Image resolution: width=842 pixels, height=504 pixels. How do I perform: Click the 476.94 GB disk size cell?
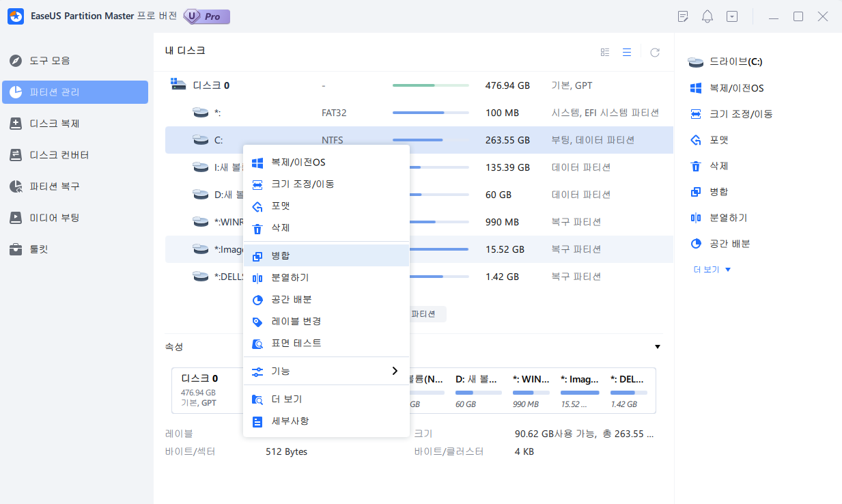507,85
